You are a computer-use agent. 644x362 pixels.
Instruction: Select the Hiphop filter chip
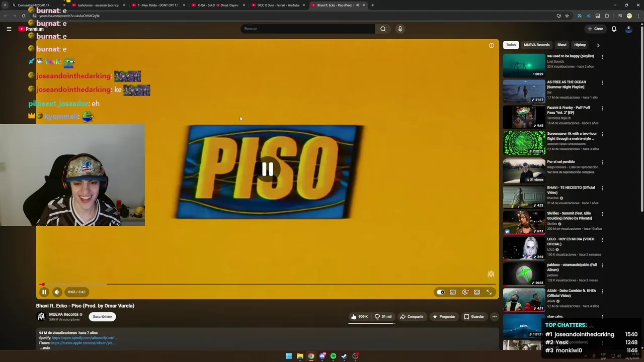pyautogui.click(x=580, y=45)
